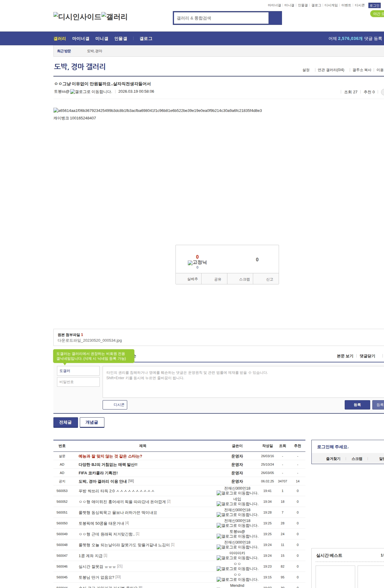Click the 로그인해 주세요. prompt
This screenshot has height=588, width=384.
point(333,447)
